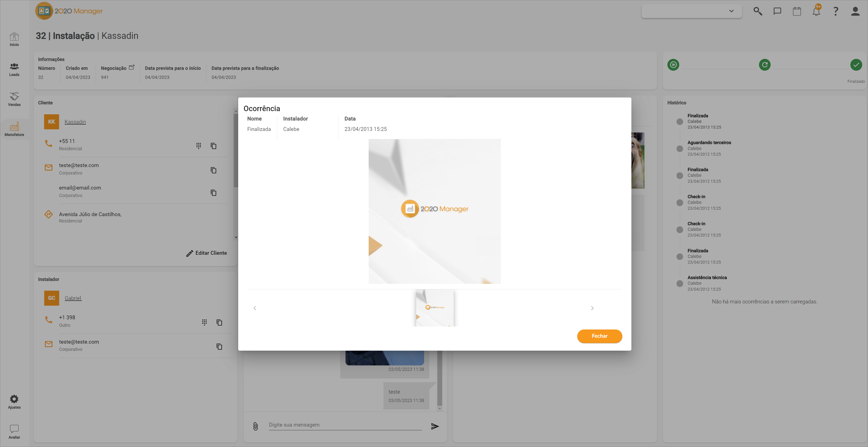Image resolution: width=868 pixels, height=447 pixels.
Task: Click the in-progress refresh status icon
Action: (x=765, y=65)
